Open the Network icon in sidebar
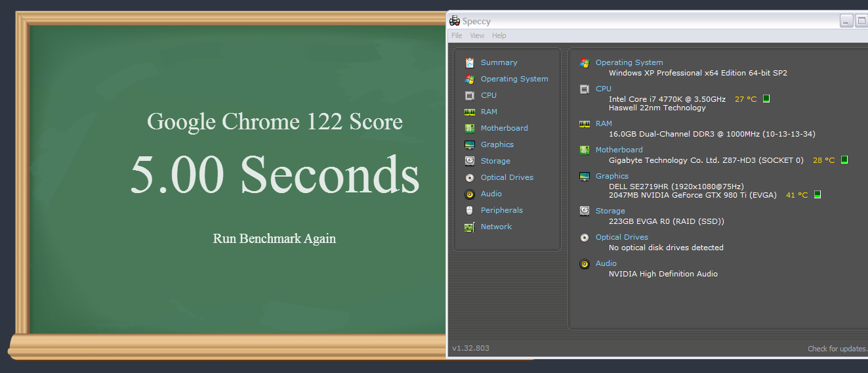Image resolution: width=868 pixels, height=373 pixels. click(469, 227)
